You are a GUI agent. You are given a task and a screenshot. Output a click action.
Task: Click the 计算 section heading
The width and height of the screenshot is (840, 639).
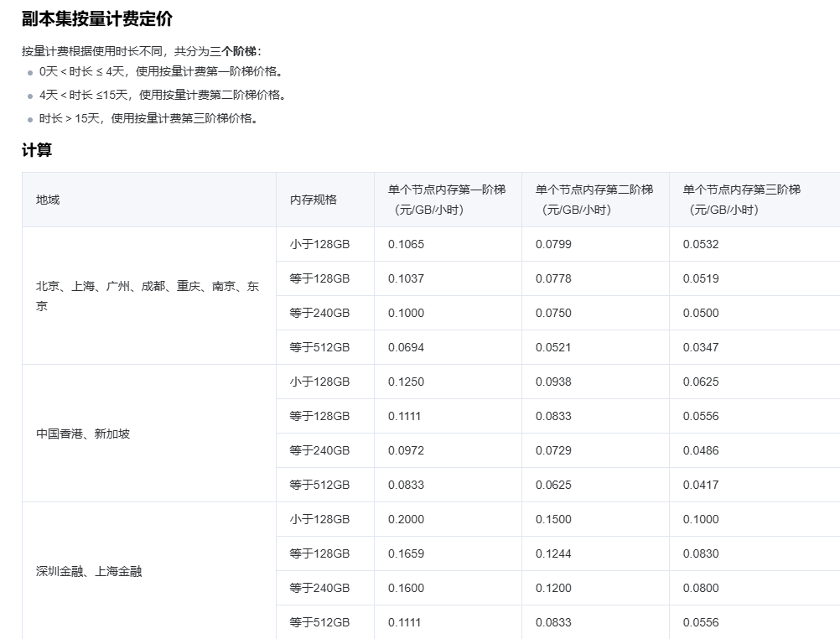[x=37, y=150]
